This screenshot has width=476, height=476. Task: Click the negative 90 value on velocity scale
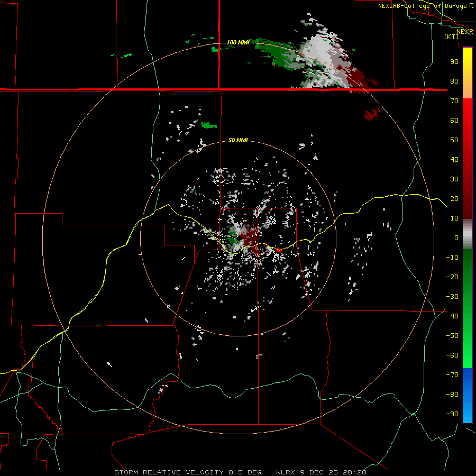click(452, 414)
